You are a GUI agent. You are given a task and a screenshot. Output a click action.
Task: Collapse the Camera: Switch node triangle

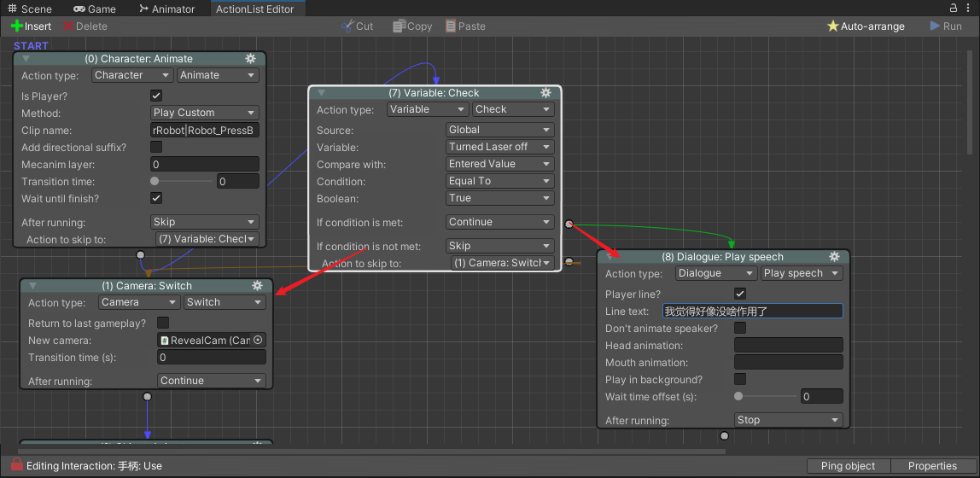pos(33,286)
